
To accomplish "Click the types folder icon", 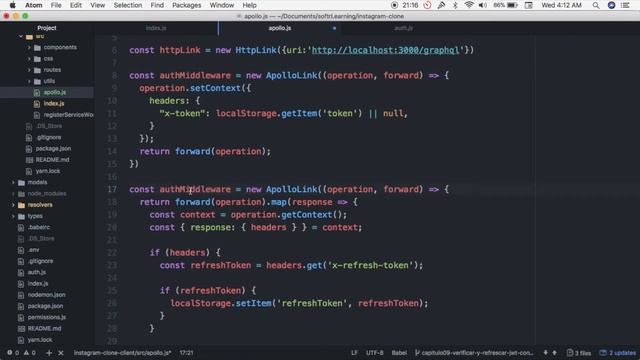I will click(22, 216).
